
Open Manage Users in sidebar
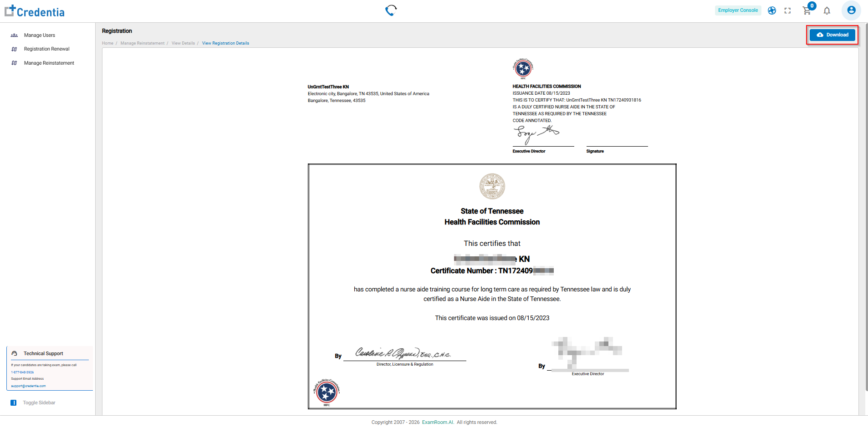(40, 35)
